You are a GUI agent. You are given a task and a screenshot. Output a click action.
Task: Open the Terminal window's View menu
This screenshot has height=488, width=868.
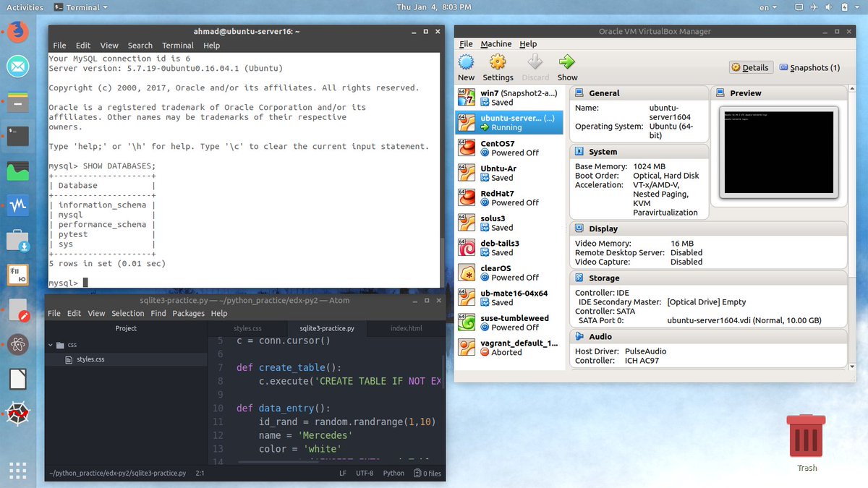pos(109,46)
